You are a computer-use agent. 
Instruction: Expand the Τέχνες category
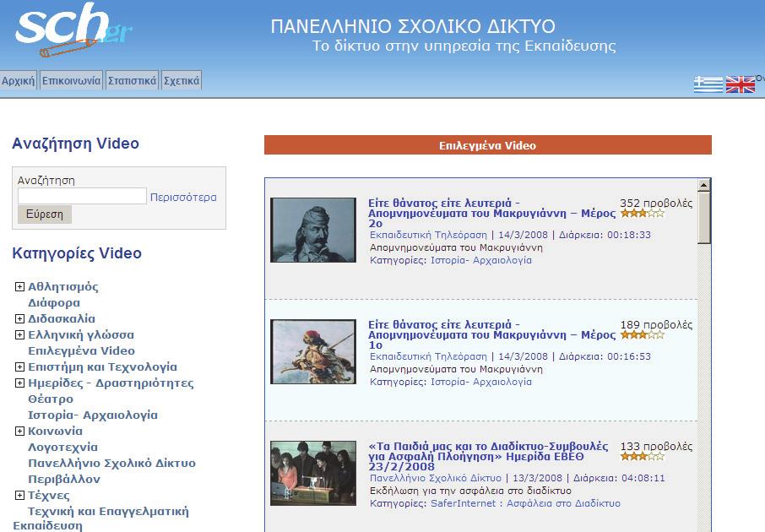19,496
